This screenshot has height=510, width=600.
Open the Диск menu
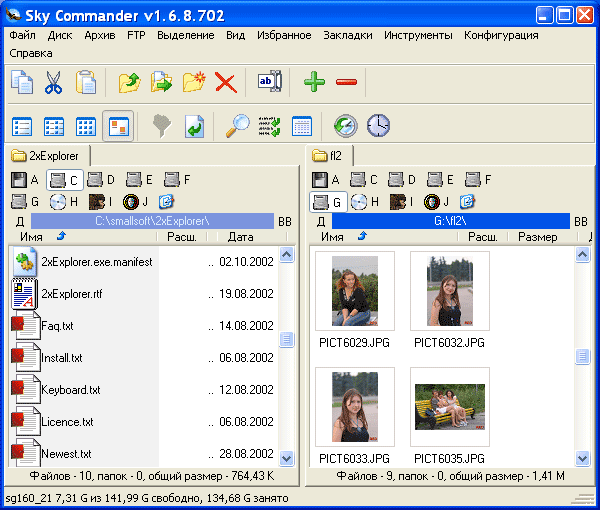tap(60, 36)
